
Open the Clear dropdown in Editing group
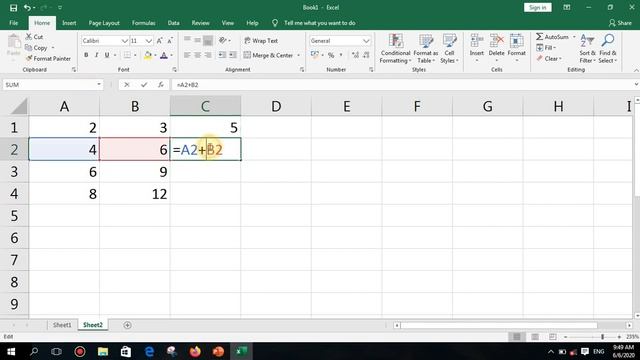pos(549,59)
